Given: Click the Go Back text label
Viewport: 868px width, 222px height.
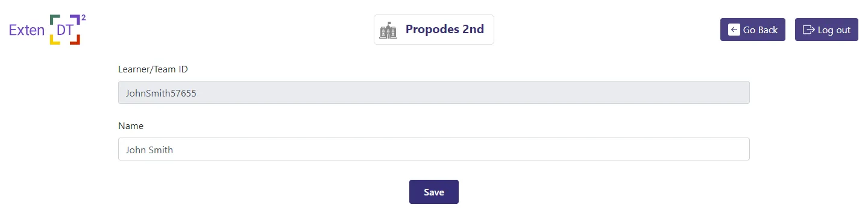Looking at the screenshot, I should (760, 30).
